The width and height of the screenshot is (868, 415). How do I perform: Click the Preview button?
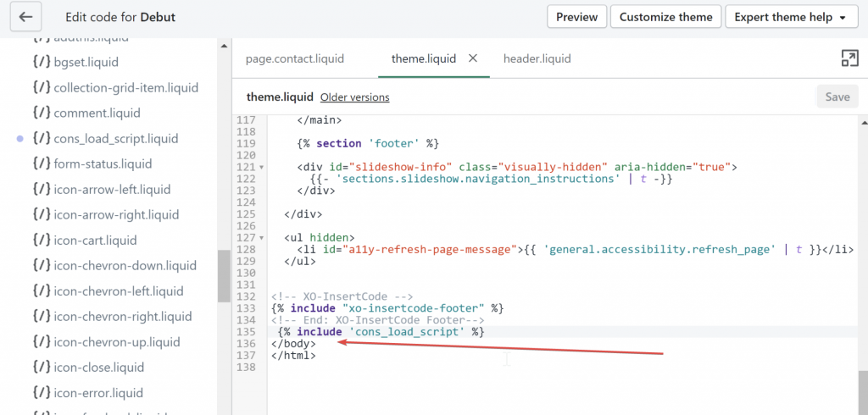tap(576, 17)
